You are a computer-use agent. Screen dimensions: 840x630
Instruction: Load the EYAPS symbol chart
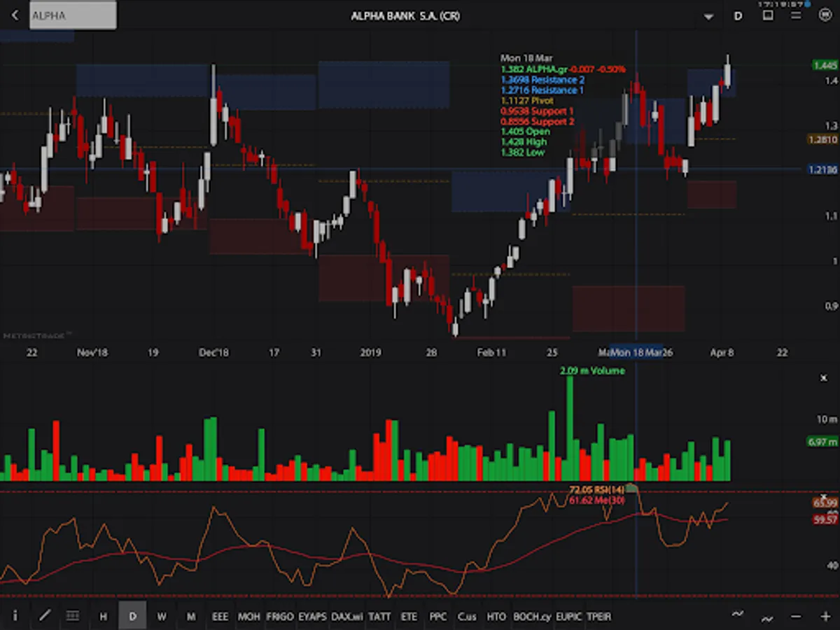point(312,617)
